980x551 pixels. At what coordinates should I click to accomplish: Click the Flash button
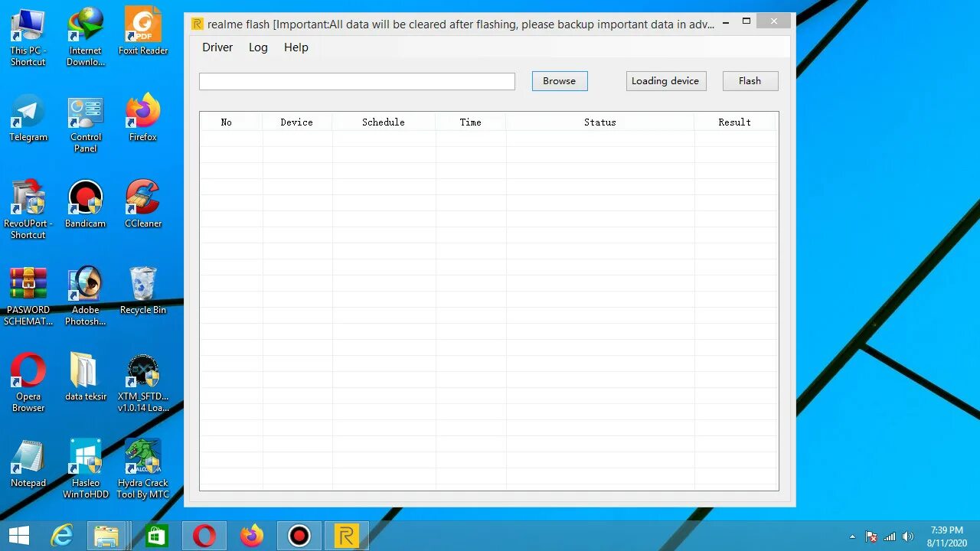tap(750, 81)
